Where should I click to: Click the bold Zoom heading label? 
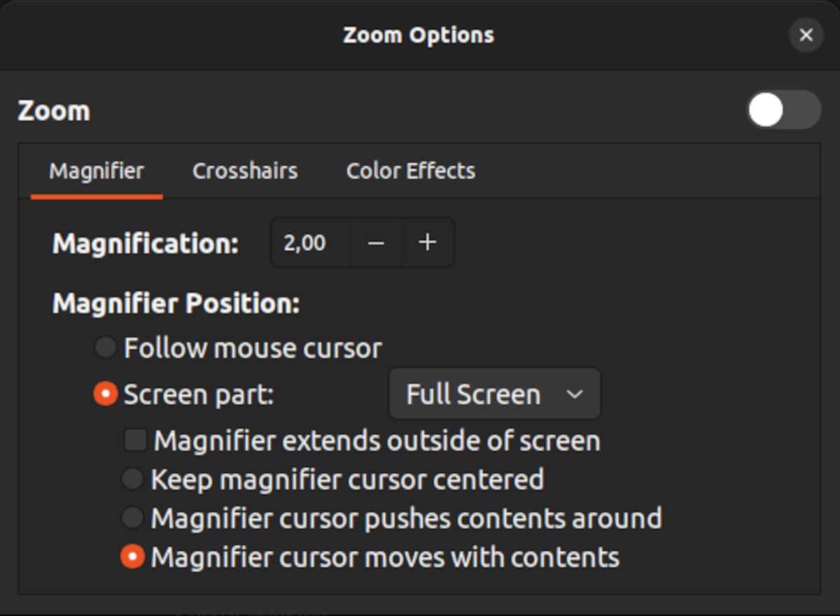pyautogui.click(x=54, y=111)
